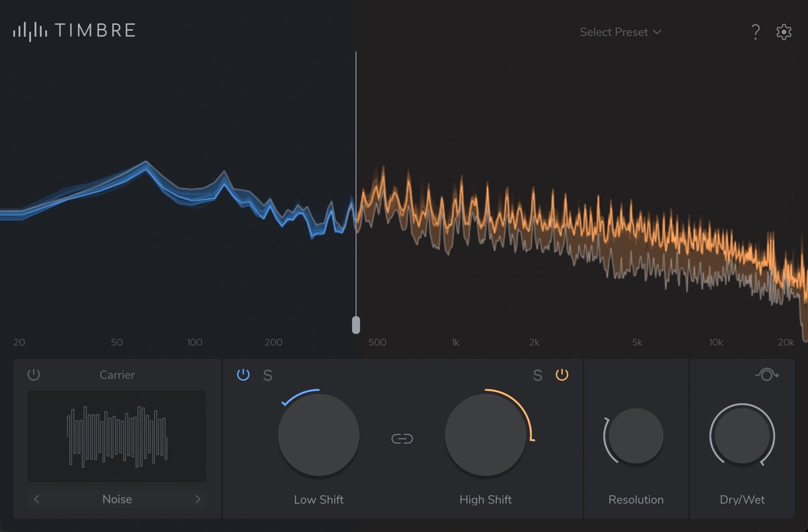Select next carrier with right arrow

tap(197, 499)
